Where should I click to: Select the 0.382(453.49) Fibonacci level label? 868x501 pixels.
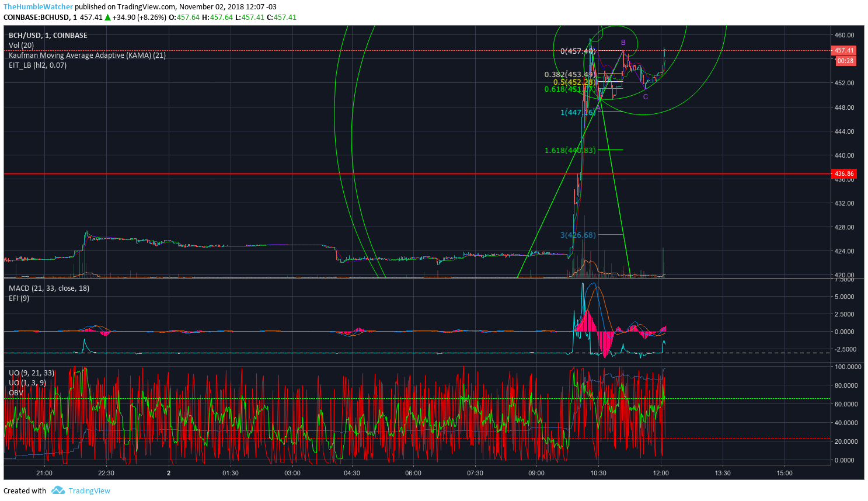(569, 74)
